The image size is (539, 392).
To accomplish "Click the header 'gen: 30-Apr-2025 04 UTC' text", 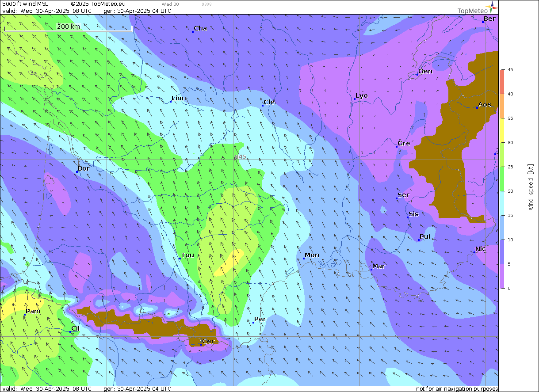I will pyautogui.click(x=137, y=11).
